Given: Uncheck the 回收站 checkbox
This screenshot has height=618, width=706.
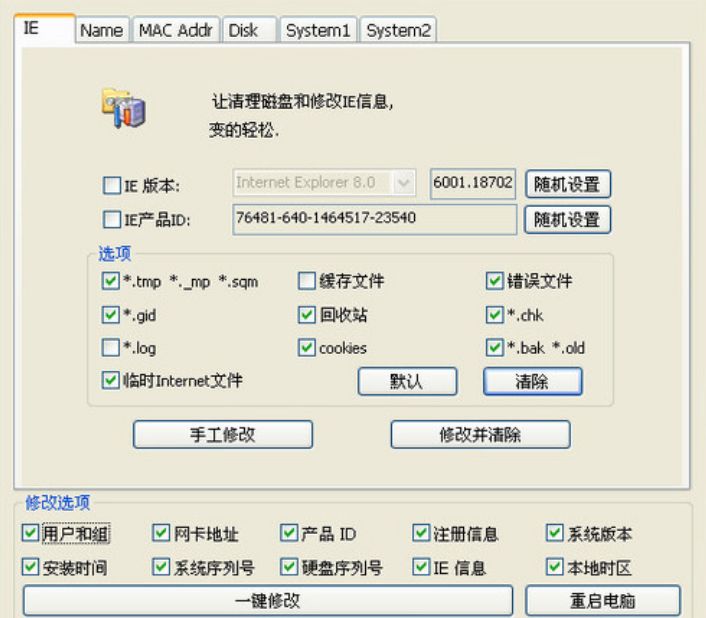Looking at the screenshot, I should [x=307, y=315].
